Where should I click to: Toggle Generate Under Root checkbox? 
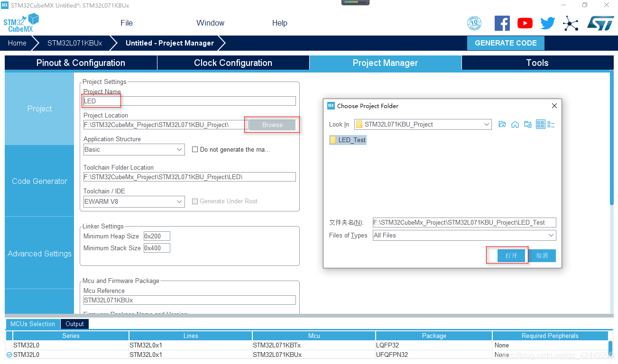coord(194,201)
